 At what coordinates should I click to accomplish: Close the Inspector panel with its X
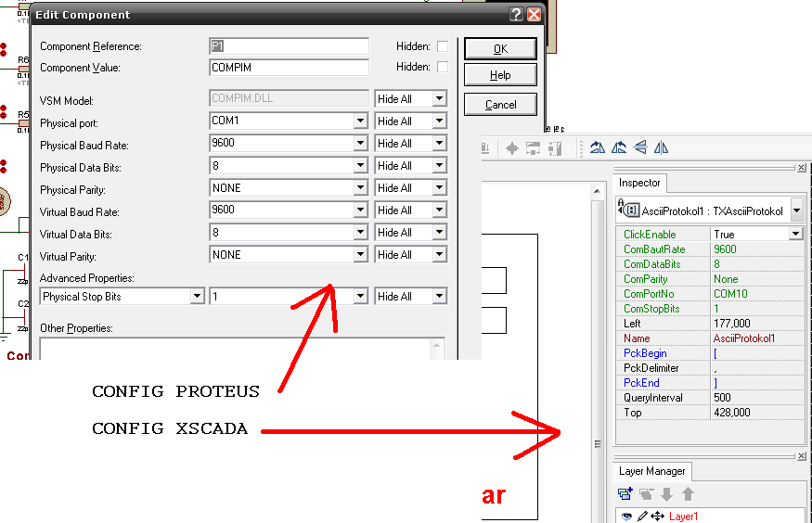(x=801, y=168)
